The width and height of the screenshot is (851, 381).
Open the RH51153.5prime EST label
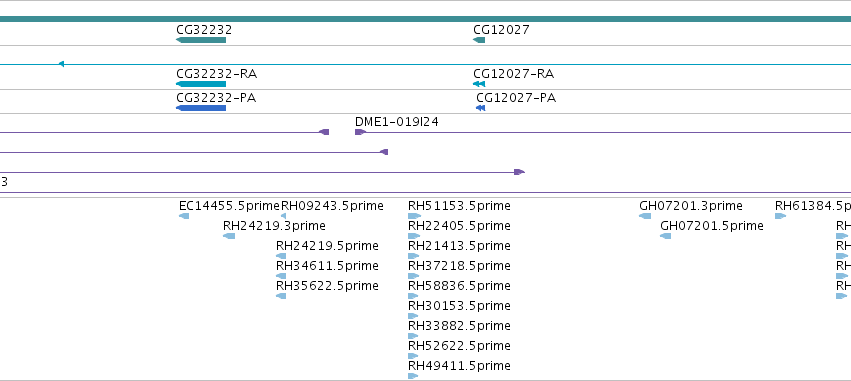459,206
